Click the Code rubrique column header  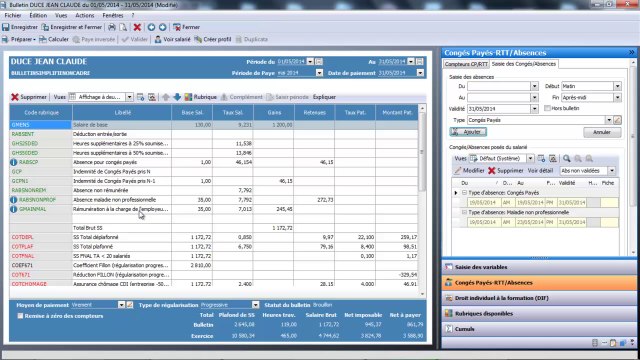pos(41,113)
